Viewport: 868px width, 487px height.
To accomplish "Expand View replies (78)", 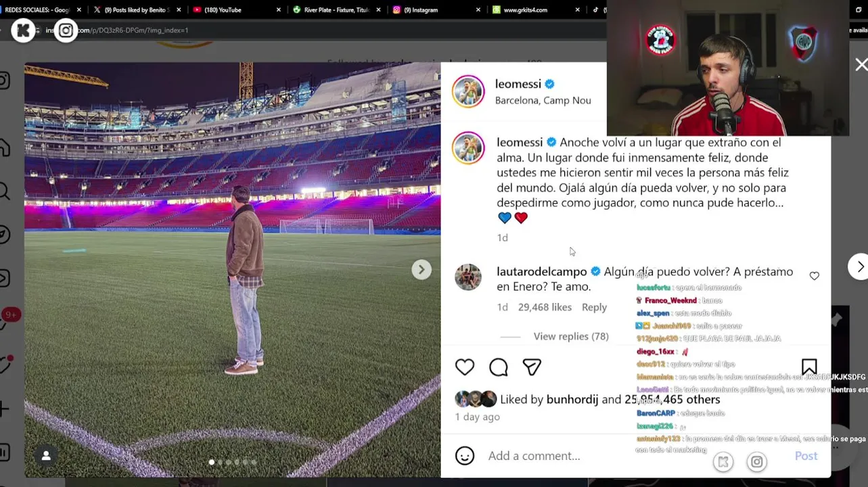I will (x=571, y=336).
